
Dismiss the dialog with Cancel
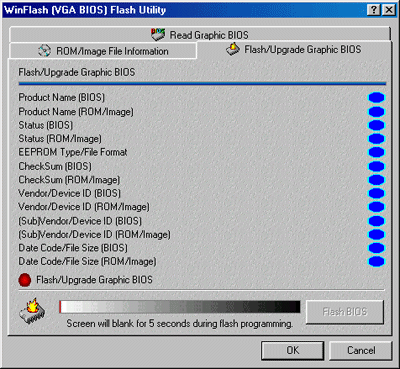point(361,350)
